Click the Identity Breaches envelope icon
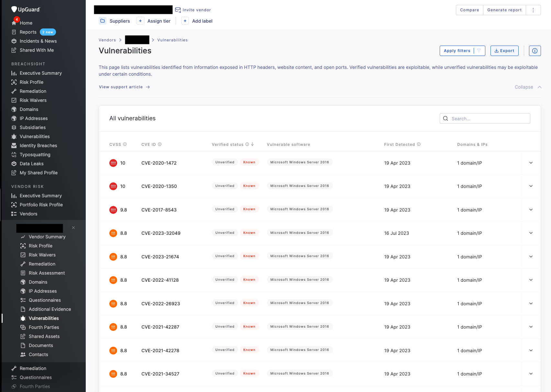The image size is (551, 392). 14,146
